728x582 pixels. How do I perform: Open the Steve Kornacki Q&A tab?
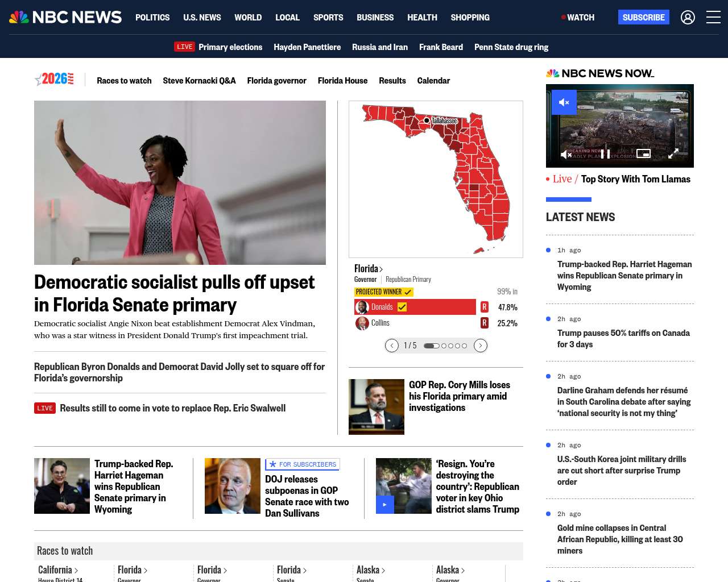tap(199, 81)
